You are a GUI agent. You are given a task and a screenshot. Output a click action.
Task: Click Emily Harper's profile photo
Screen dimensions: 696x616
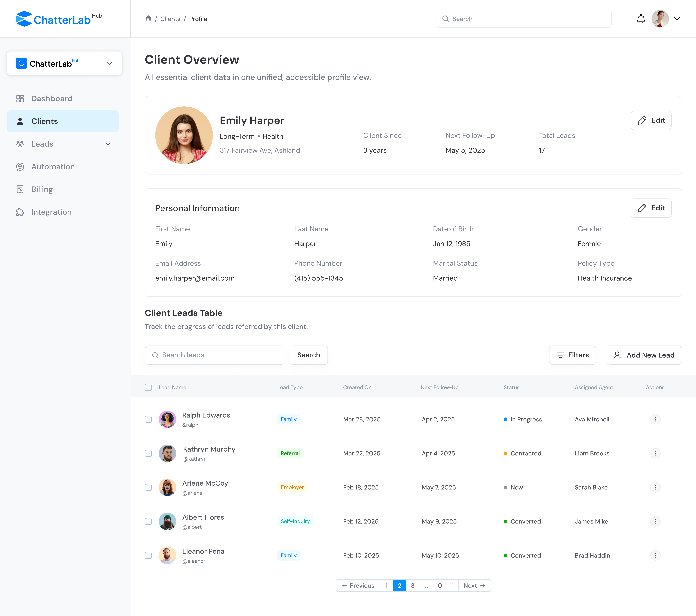pyautogui.click(x=184, y=135)
